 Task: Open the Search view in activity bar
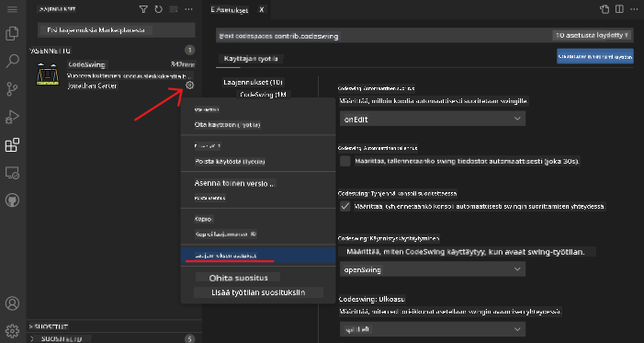(12, 61)
